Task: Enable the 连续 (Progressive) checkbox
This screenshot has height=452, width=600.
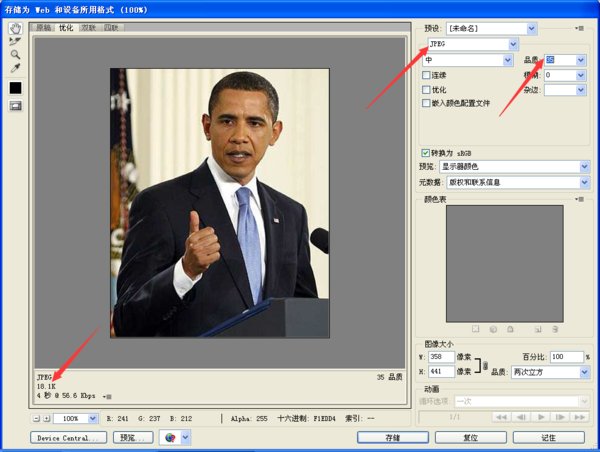Action: pos(427,75)
